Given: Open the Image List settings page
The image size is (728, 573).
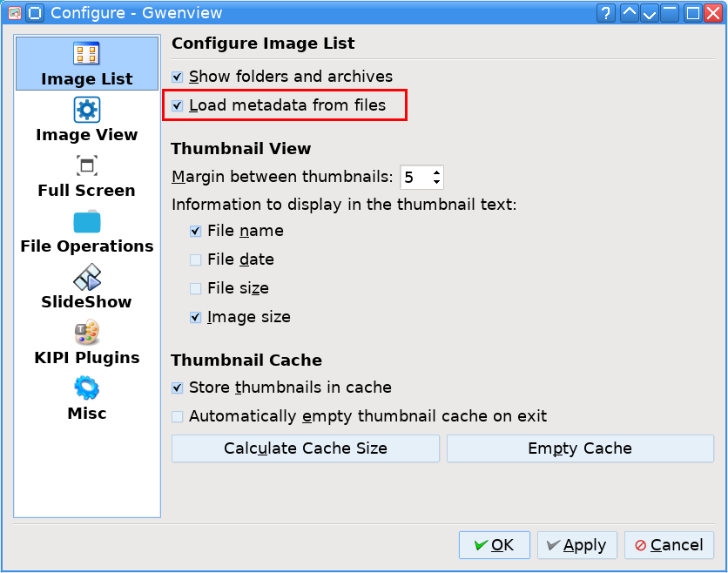Looking at the screenshot, I should 87,64.
